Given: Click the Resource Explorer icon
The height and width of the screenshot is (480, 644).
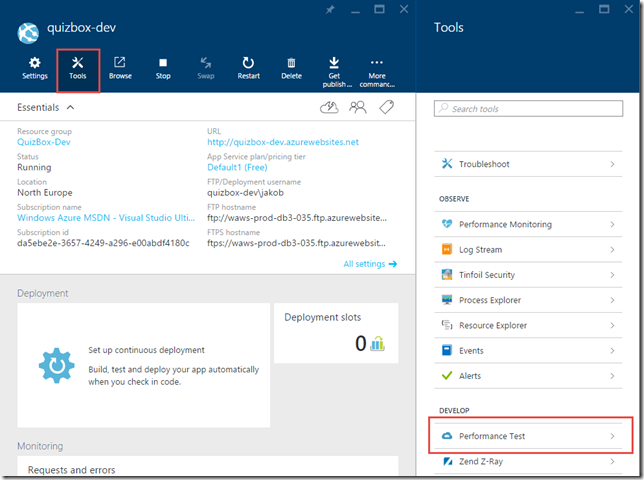Looking at the screenshot, I should [447, 325].
